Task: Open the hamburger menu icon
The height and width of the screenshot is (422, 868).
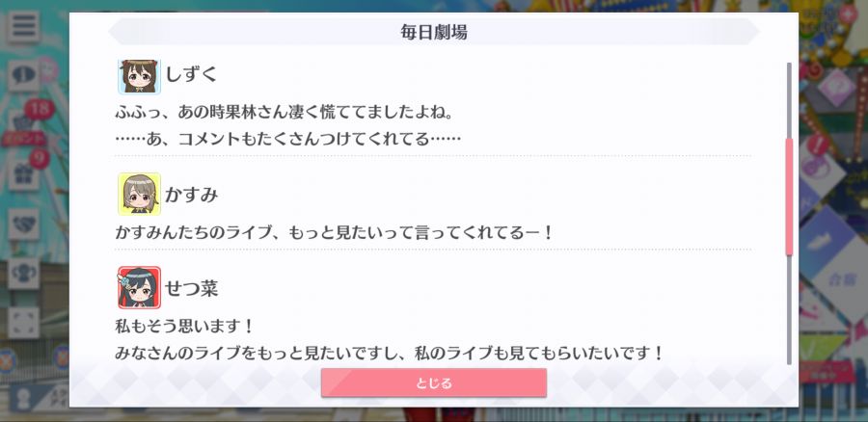Action: [x=23, y=27]
